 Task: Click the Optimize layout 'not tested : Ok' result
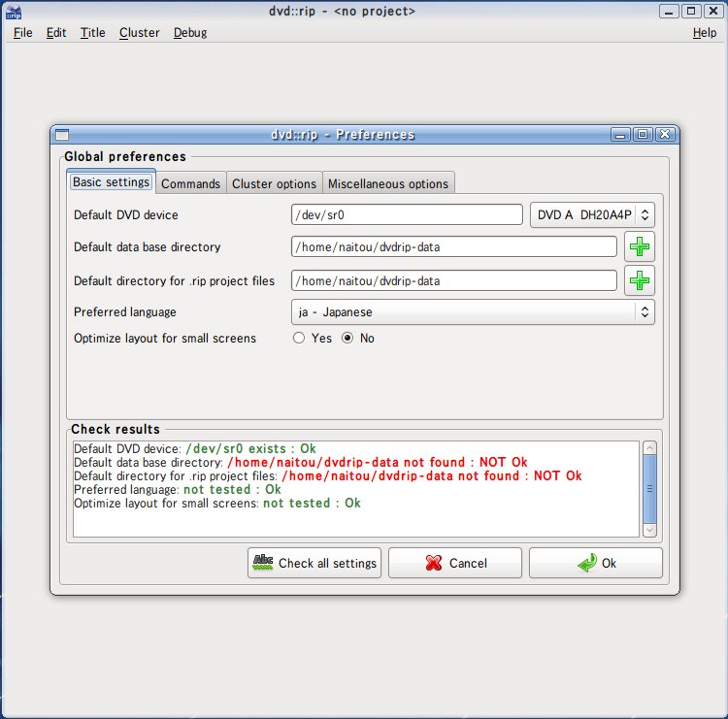[x=312, y=503]
